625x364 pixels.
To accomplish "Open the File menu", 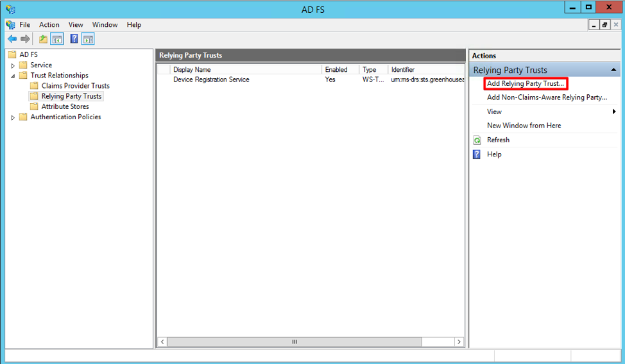I will [x=24, y=25].
